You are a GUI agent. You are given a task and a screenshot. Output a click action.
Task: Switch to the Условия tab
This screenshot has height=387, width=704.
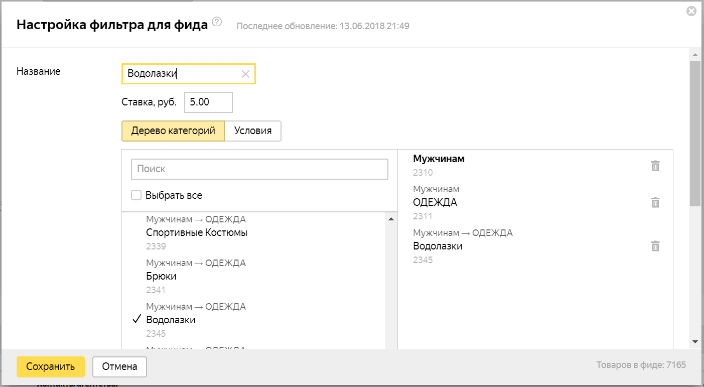253,131
